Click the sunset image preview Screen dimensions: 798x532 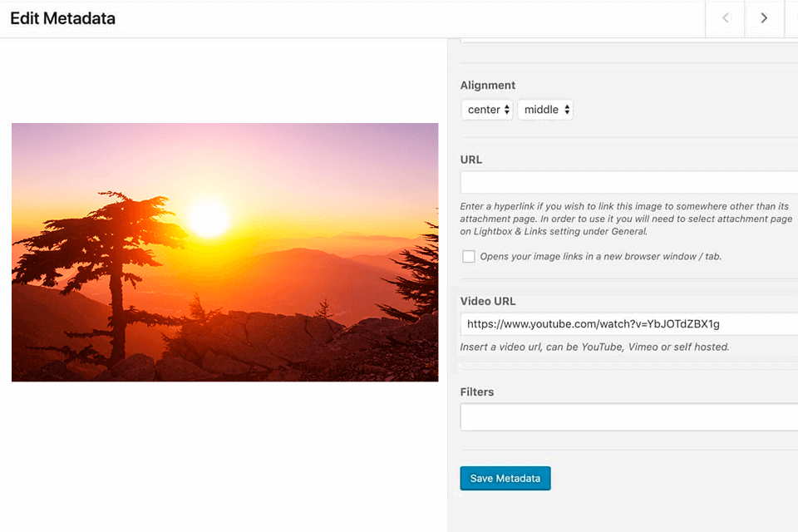click(x=224, y=252)
